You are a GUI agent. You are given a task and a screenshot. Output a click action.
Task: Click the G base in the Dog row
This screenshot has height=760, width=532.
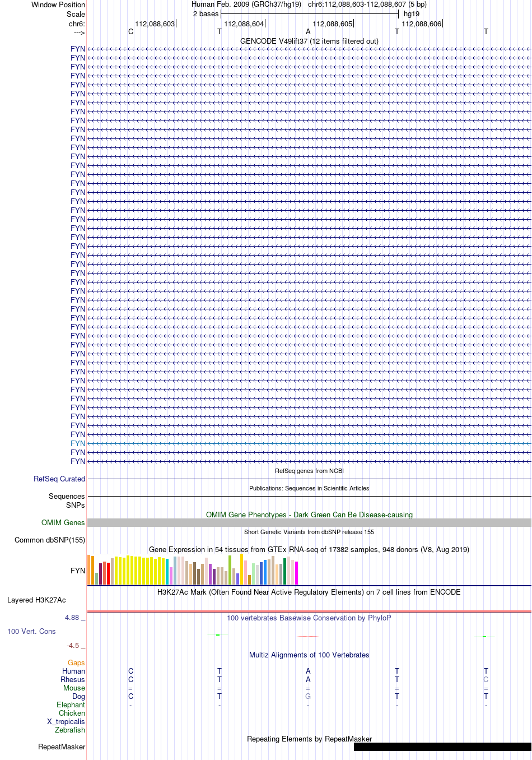308,697
